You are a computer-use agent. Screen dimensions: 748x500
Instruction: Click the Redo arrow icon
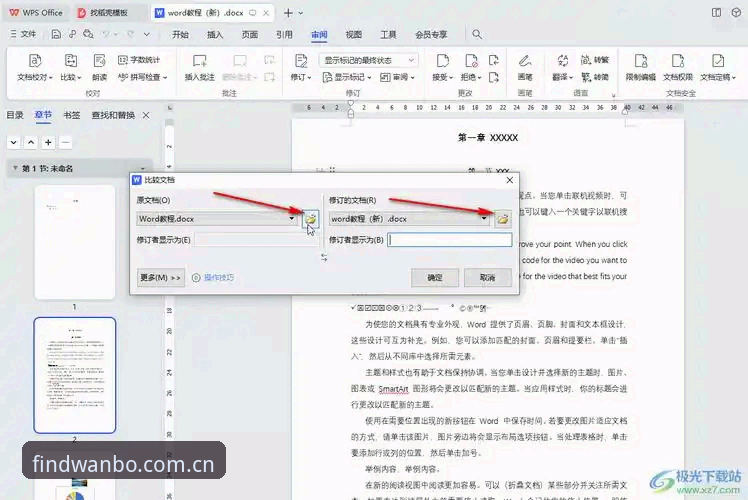[x=130, y=34]
